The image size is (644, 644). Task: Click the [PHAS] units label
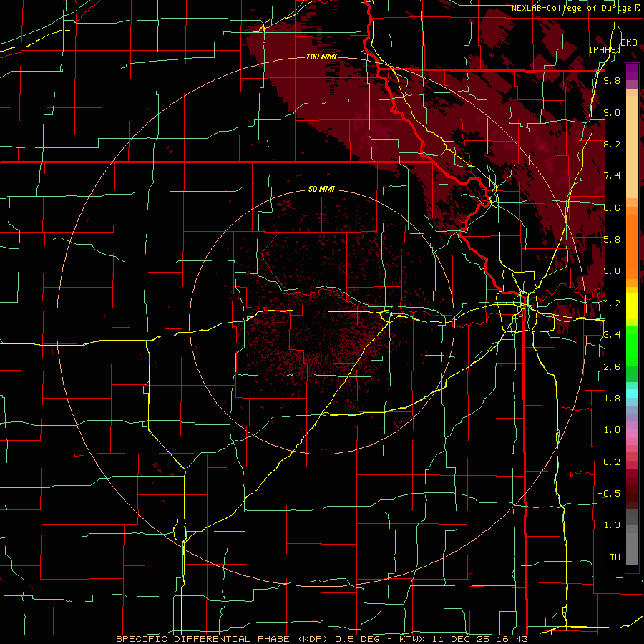pos(605,49)
